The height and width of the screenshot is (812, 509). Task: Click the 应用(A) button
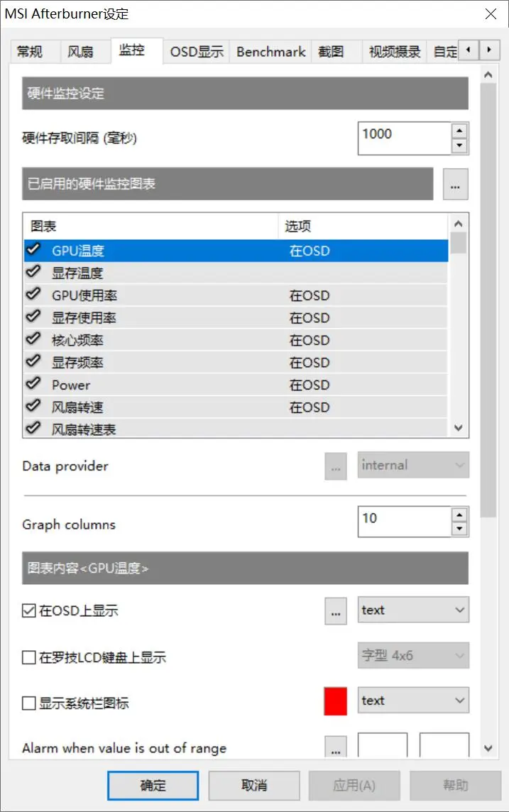point(354,786)
